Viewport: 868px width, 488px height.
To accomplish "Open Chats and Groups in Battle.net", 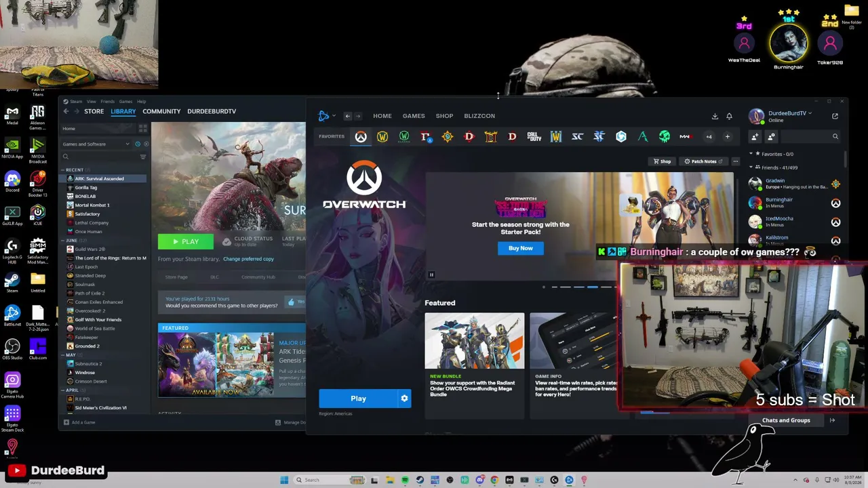I will [x=786, y=420].
